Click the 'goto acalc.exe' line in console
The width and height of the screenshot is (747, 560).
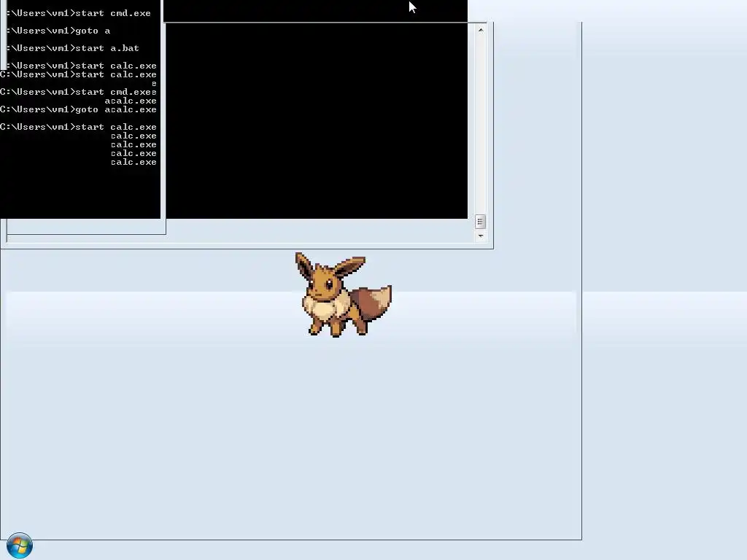point(78,109)
